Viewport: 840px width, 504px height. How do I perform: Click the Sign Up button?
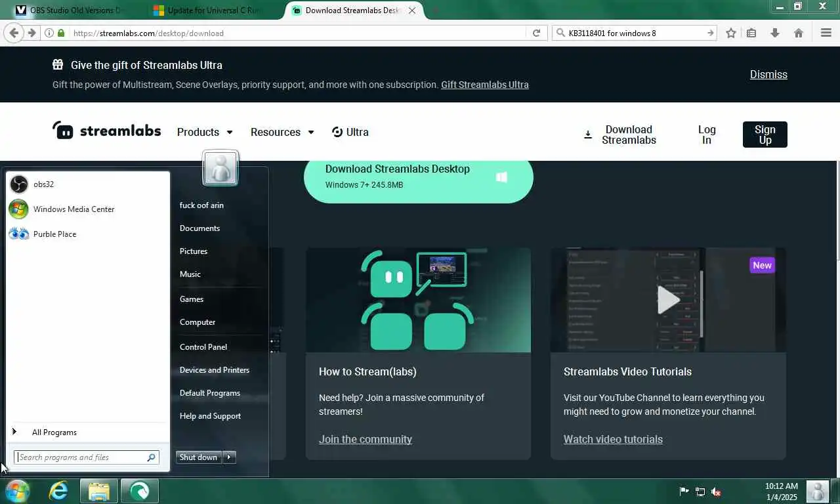[765, 135]
